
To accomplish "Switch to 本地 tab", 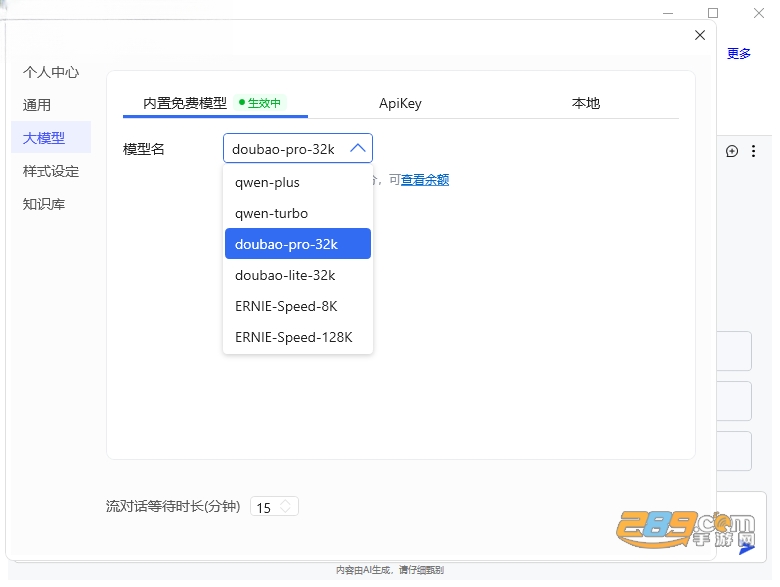I will coord(585,103).
